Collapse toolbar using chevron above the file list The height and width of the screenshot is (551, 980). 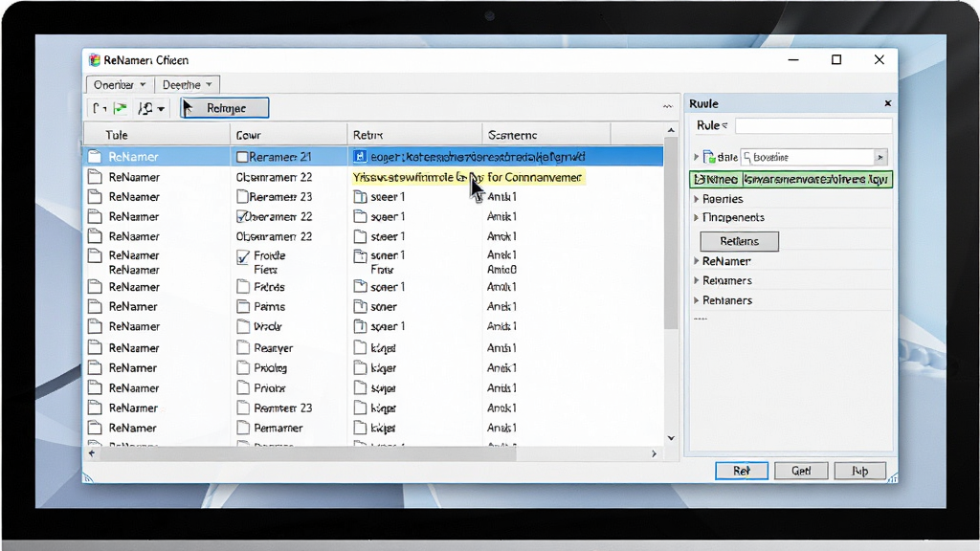(667, 107)
